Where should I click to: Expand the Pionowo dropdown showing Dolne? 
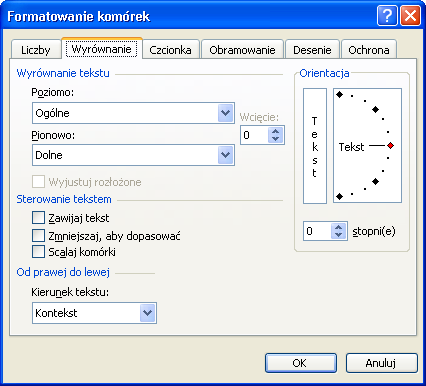click(133, 155)
